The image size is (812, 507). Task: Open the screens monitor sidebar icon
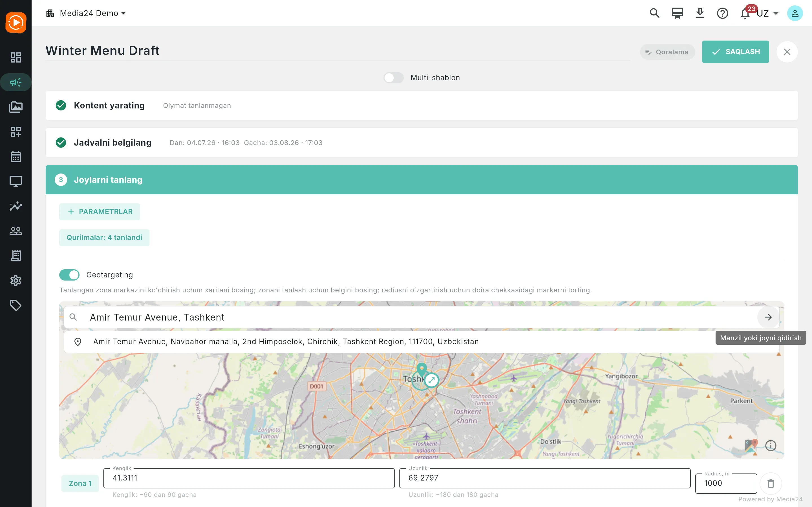tap(16, 181)
